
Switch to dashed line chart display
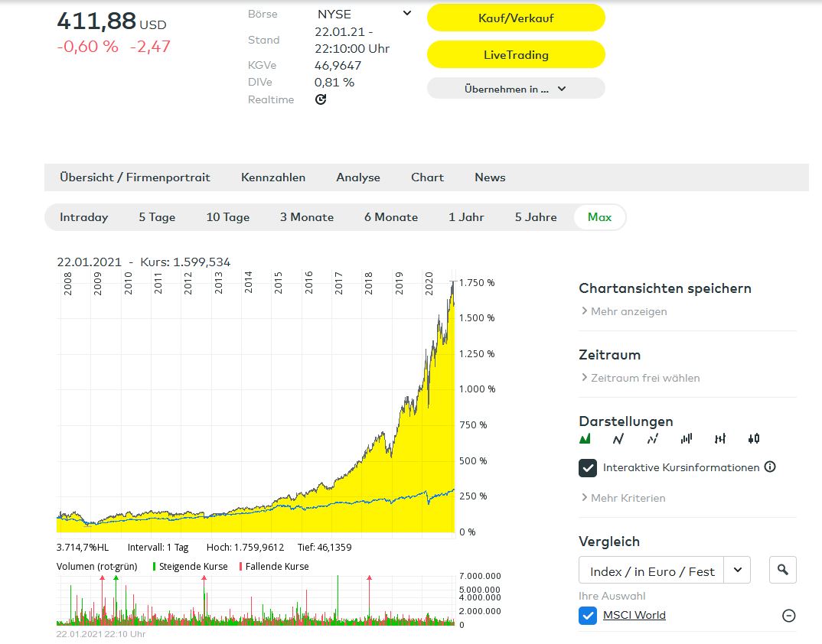point(652,439)
